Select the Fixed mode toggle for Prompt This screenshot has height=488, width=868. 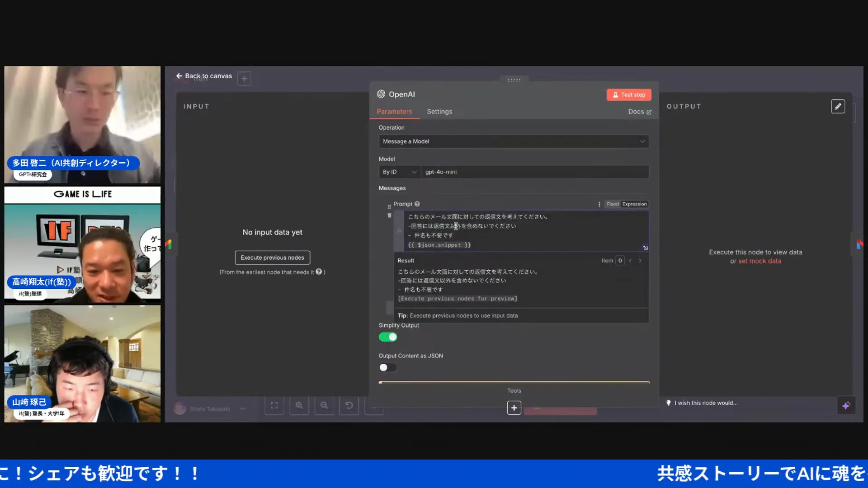click(613, 204)
